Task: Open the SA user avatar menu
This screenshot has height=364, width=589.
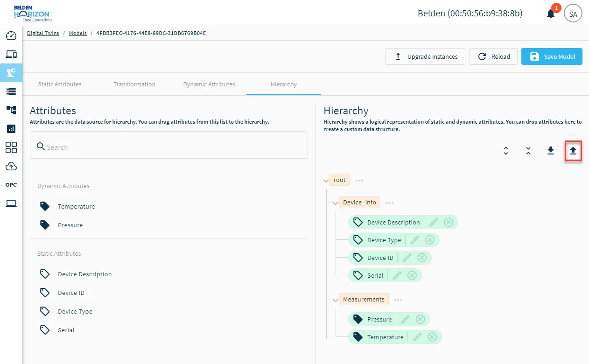Action: tap(573, 14)
